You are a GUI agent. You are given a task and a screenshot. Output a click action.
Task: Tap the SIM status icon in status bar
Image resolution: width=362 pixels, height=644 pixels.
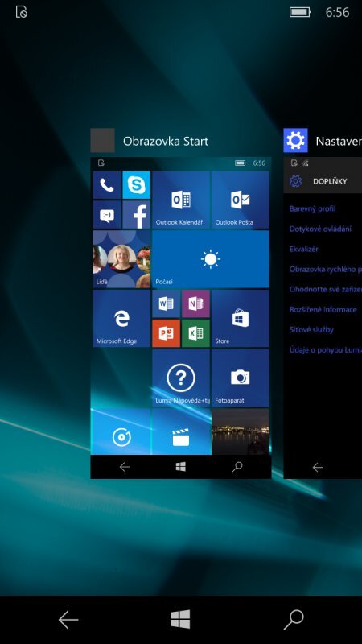tap(22, 12)
